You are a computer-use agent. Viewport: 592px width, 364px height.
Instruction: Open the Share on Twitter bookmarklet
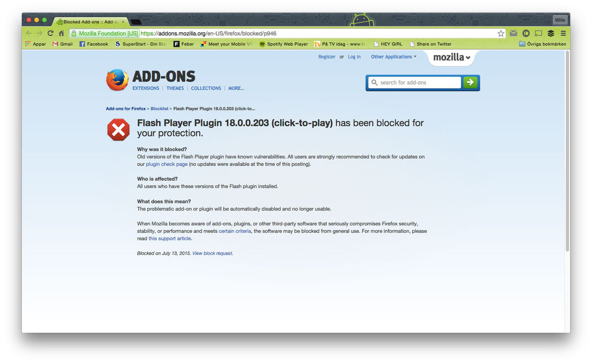click(x=430, y=44)
